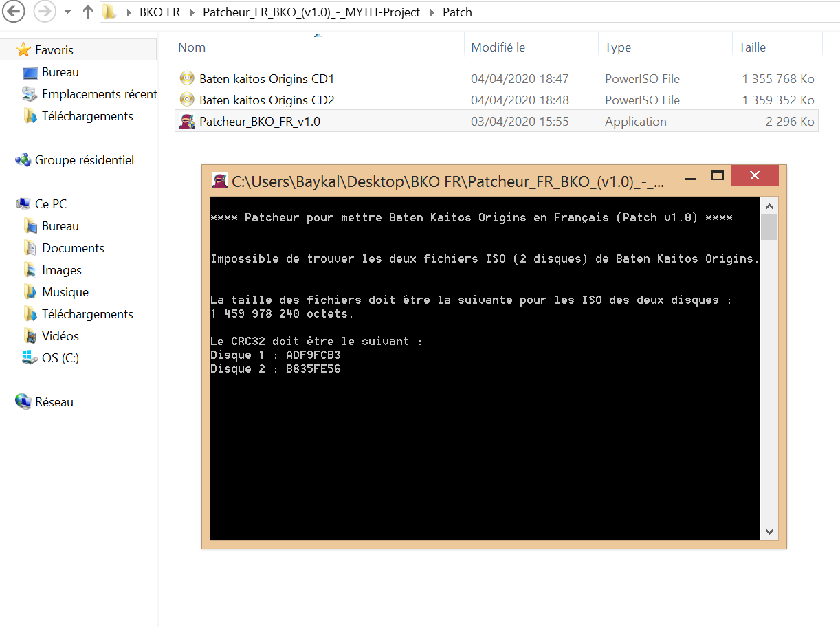Sort by the Type column header
Screen dimensions: 840x629
[x=618, y=47]
